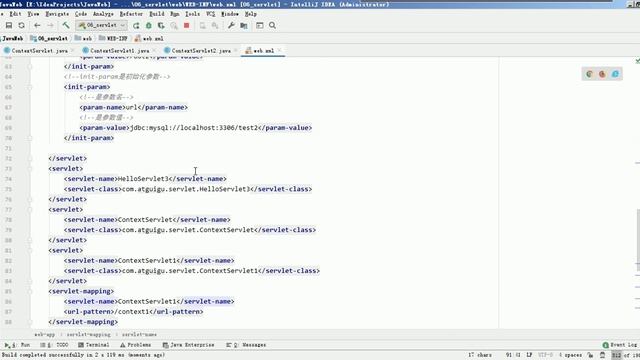Image resolution: width=640 pixels, height=360 pixels.
Task: Collapse the servlet block at line 77
Action: coord(30,209)
